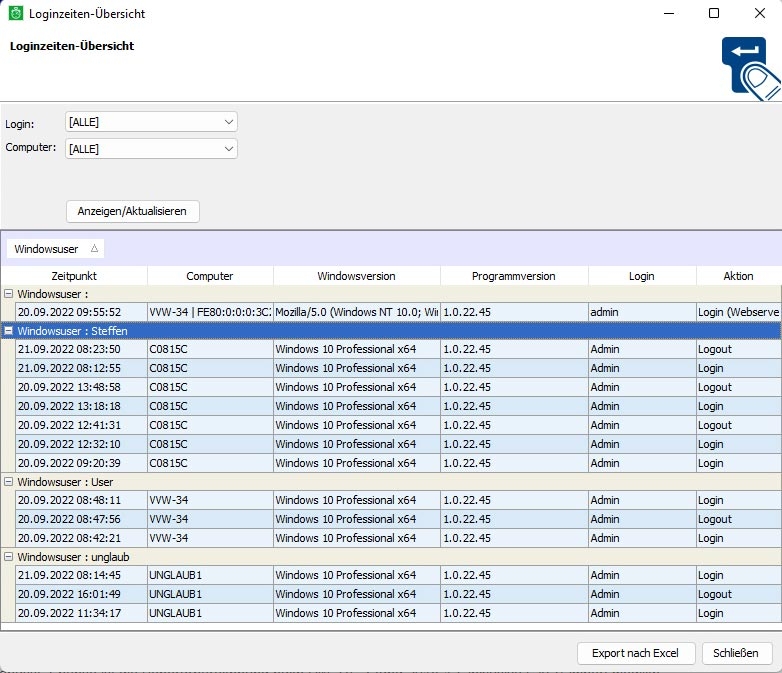
Task: Select the 20.09.2022 16:01:49 UNGLAUB1 row
Action: (x=400, y=594)
